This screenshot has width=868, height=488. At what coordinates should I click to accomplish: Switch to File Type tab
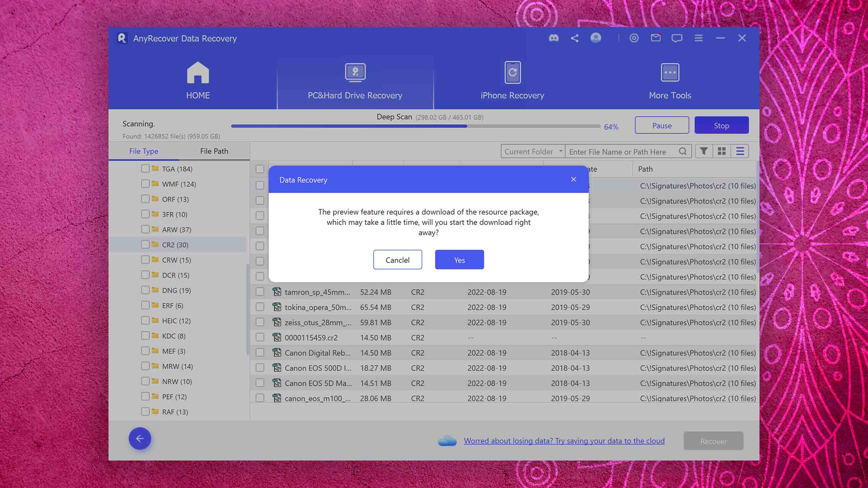144,151
